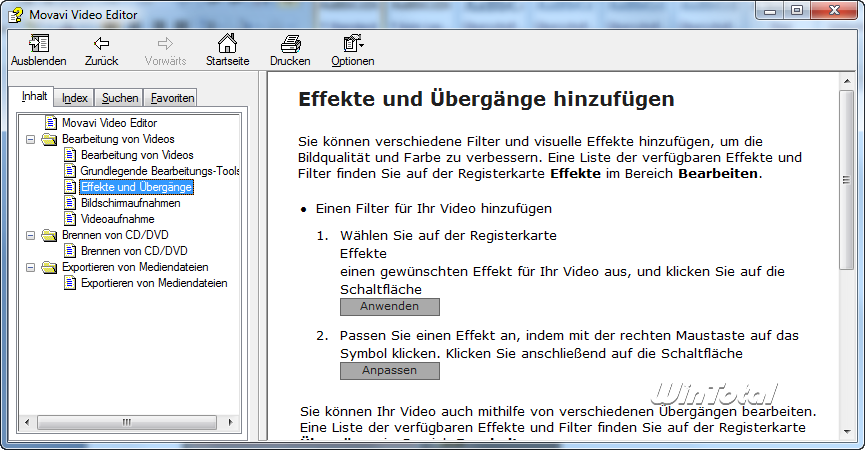Click the page icon beside Bildschirmaufnahmen

[x=70, y=203]
